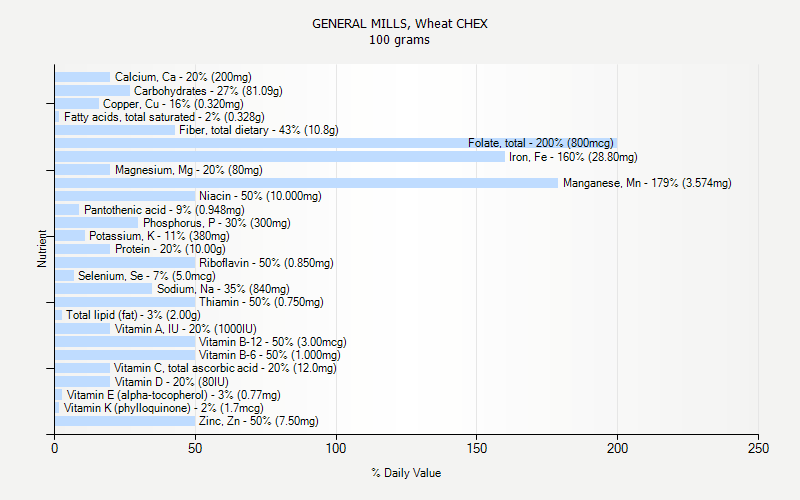Click the 'Riboflavin - 50% (0.850mg)' label
Screen dimensions: 800x500
tap(266, 263)
